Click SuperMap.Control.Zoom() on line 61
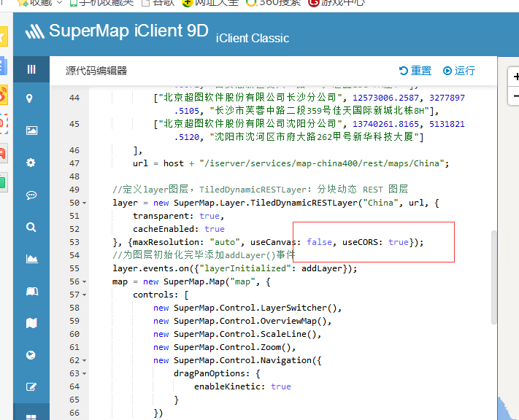The width and height of the screenshot is (519, 420). pos(232,347)
